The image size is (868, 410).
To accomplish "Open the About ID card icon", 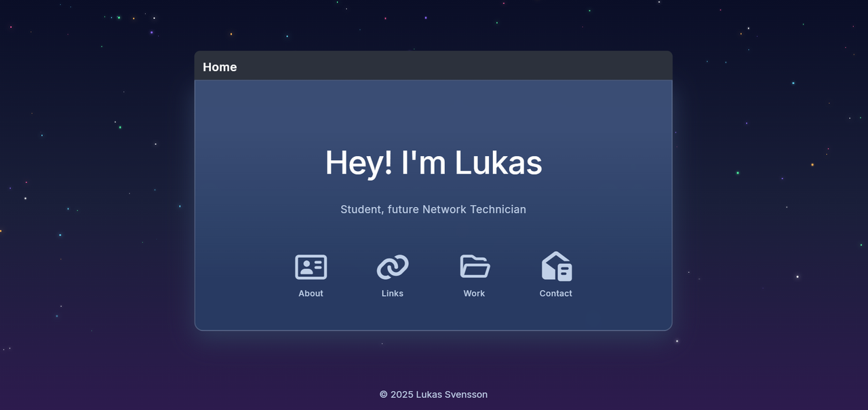I will 311,267.
